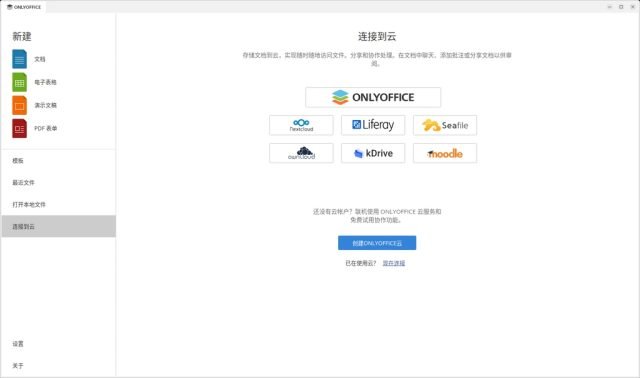Connect to Moodle

coord(445,153)
